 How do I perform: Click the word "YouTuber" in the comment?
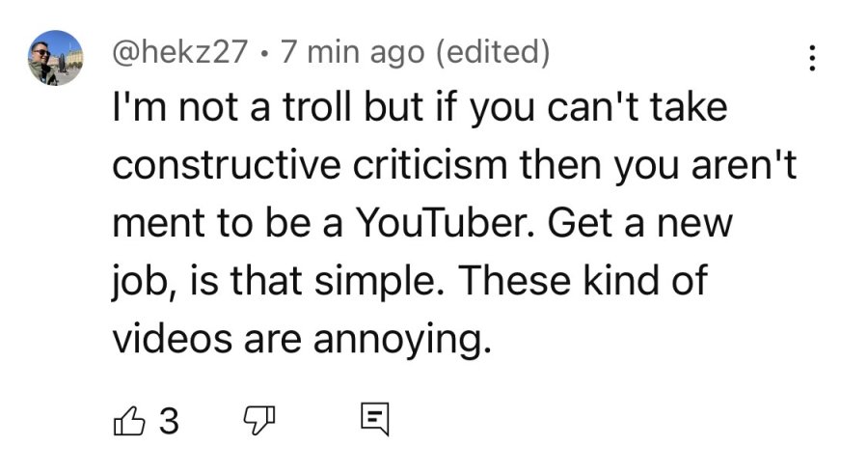441,223
